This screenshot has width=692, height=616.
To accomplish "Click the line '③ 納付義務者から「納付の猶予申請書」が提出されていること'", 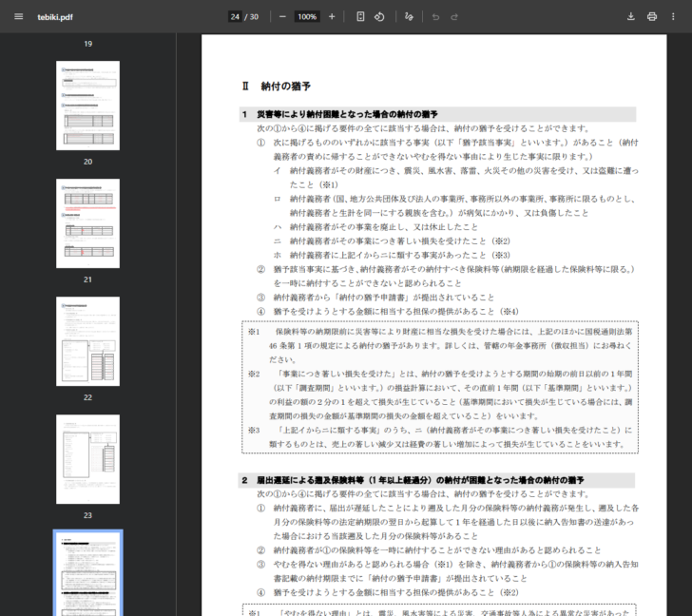I will (375, 298).
